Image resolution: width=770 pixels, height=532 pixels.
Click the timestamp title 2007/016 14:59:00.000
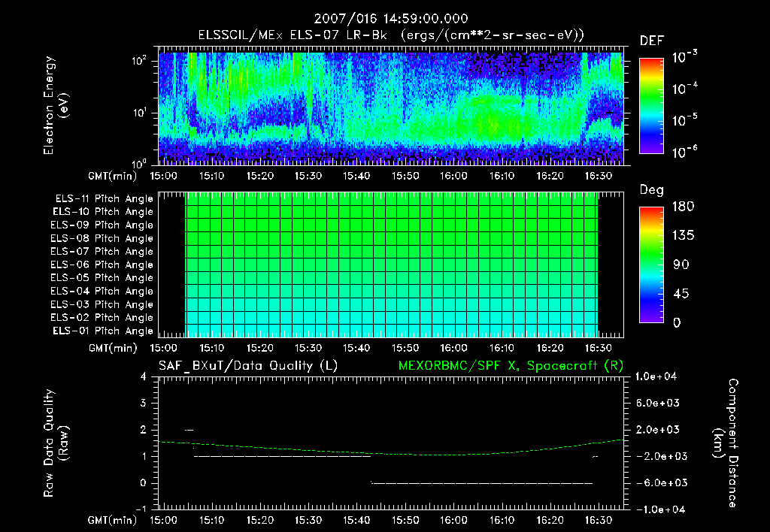pos(390,19)
